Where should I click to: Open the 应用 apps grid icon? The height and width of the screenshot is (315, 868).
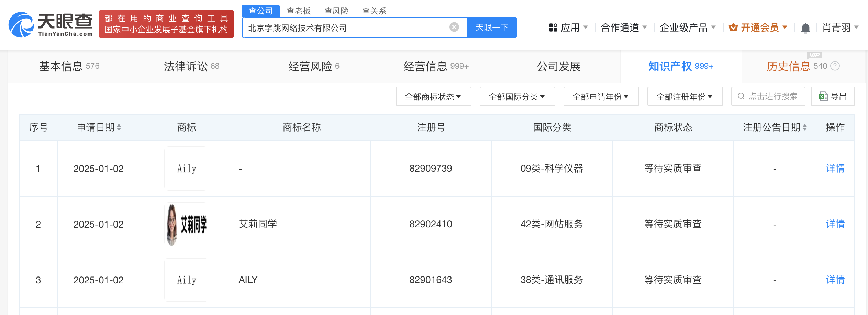click(553, 28)
